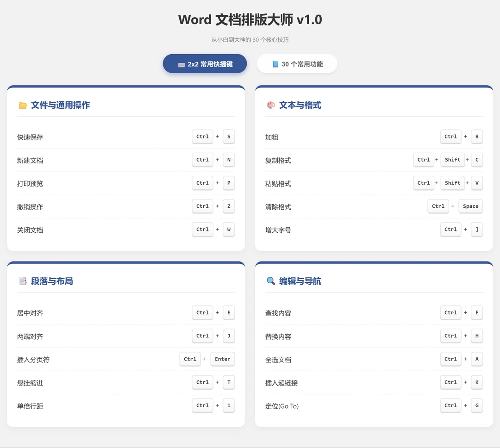Click the palette icon beside 文本与格式
Screen dimensions: 500x448
(x=271, y=105)
